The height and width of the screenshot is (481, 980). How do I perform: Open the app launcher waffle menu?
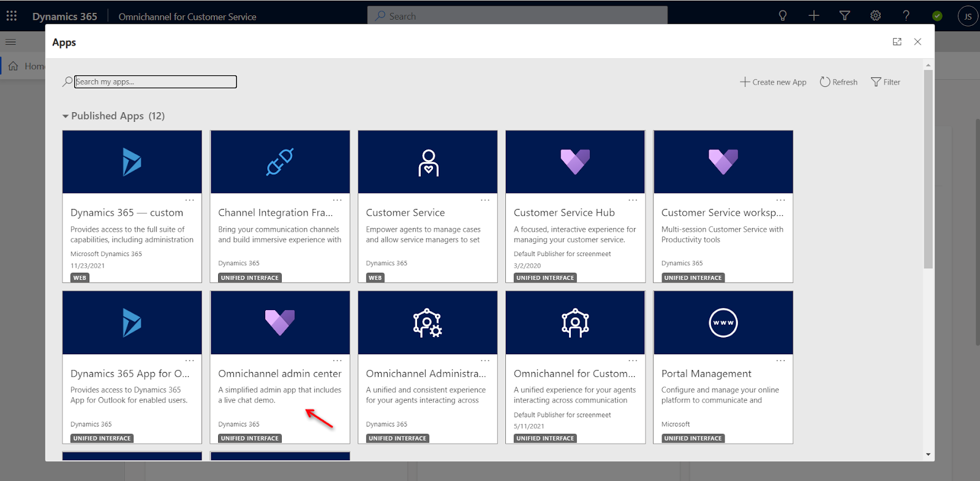click(12, 16)
